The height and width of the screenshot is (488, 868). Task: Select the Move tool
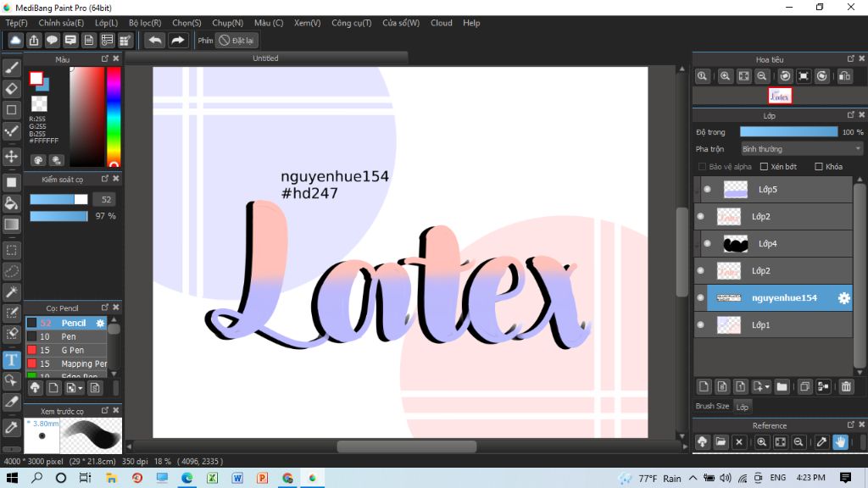[x=12, y=156]
